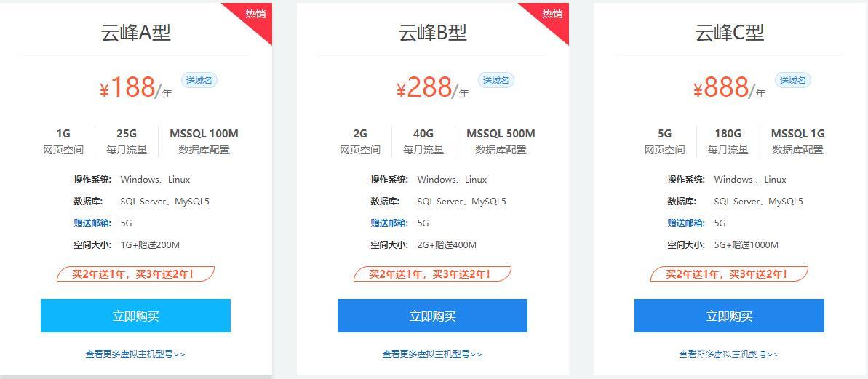Click the 买2年送1年 promo banner on 云峰A型
Screen dimensions: 868x379
point(135,274)
